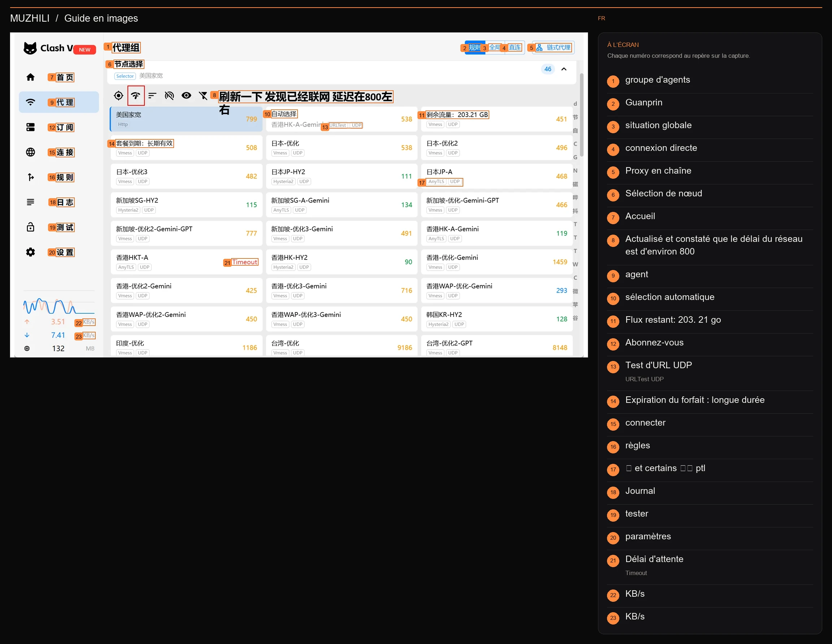Click the chain proxy network icon
The height and width of the screenshot is (644, 832).
(539, 48)
